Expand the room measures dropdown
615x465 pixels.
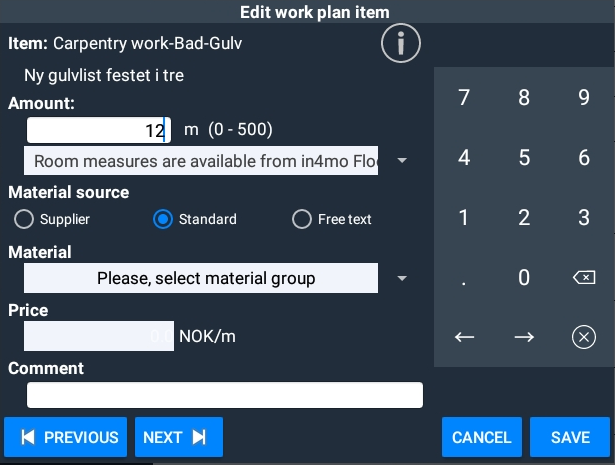click(x=402, y=161)
